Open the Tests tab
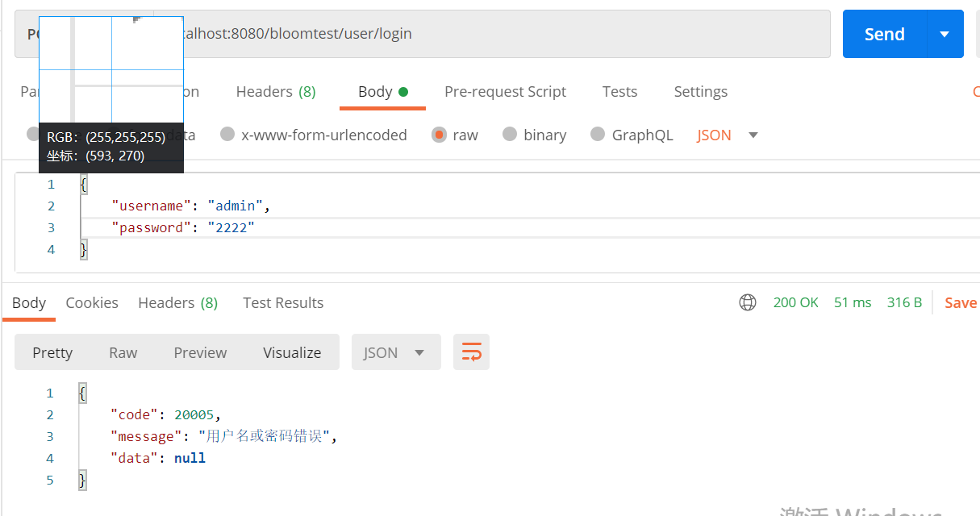Image resolution: width=980 pixels, height=516 pixels. pyautogui.click(x=619, y=92)
